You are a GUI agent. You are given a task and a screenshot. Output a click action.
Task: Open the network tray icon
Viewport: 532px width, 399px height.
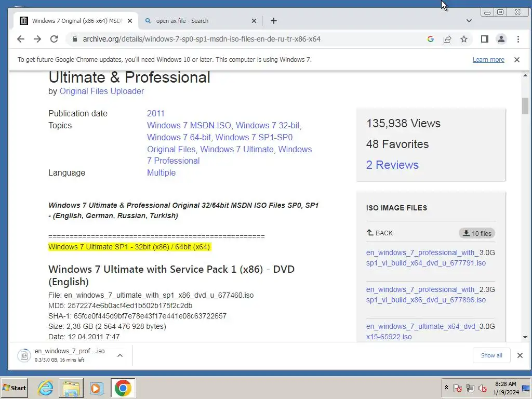[x=470, y=388]
